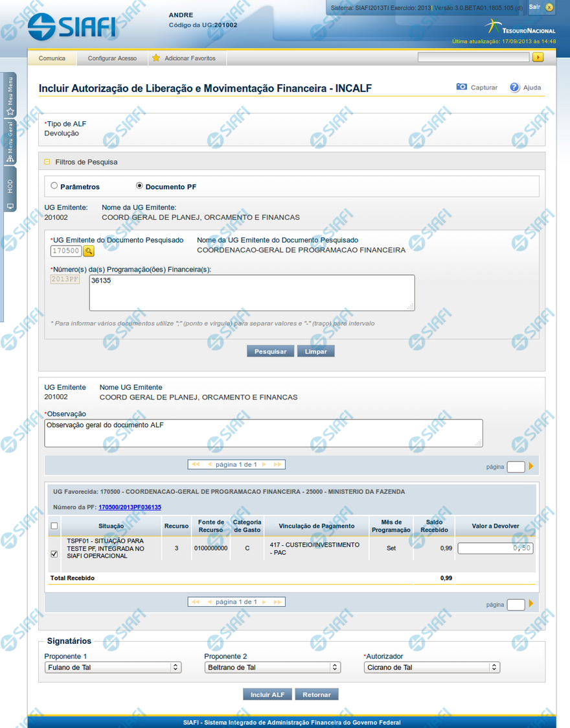Viewport: 570px width, 728px height.
Task: Open the Comunica menu
Action: tap(52, 58)
